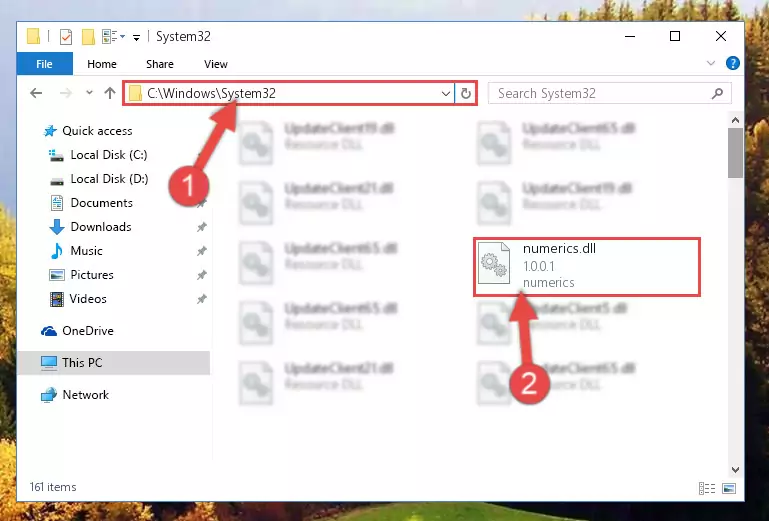
Task: Open Documents in the navigation pane
Action: (x=102, y=203)
